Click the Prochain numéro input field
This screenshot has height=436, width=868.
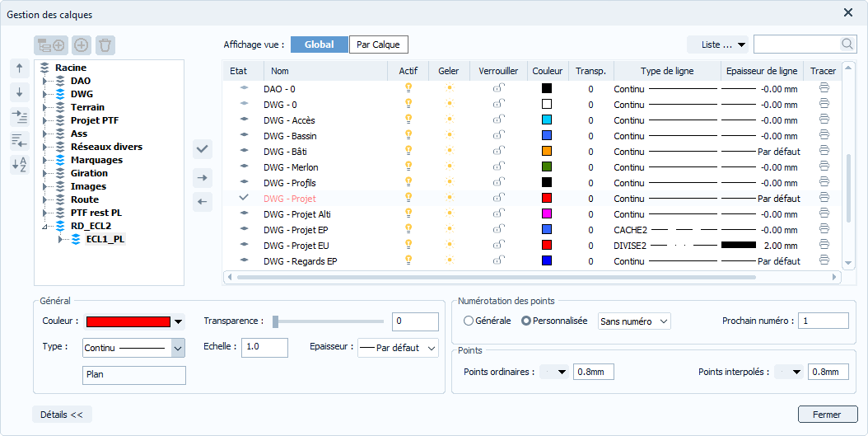pyautogui.click(x=824, y=321)
